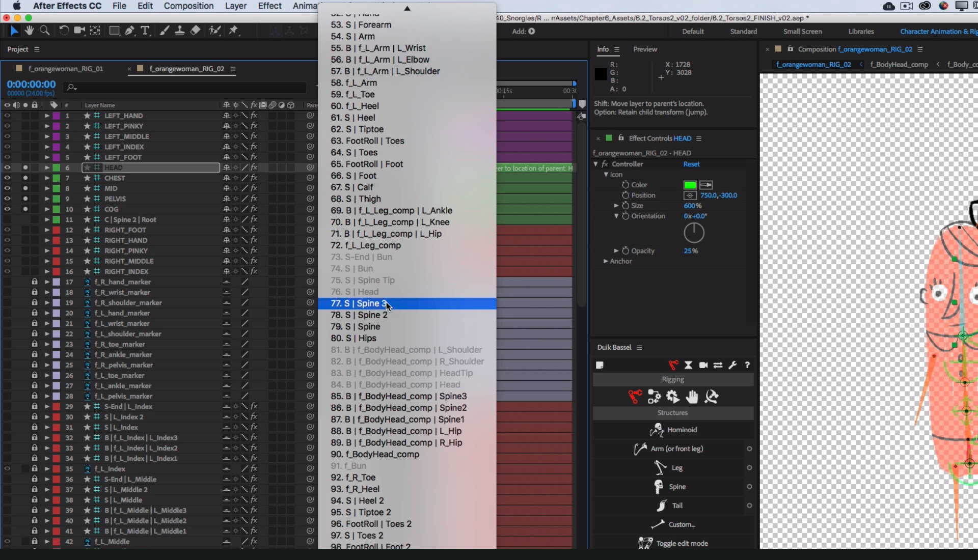Choose parent '90. f_BodyHead_comp'

tap(407, 454)
